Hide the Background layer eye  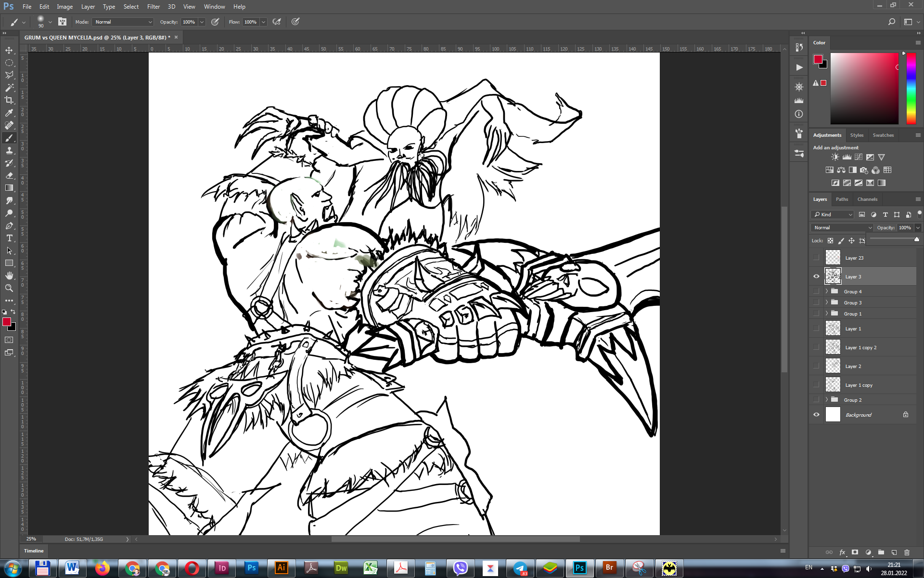pyautogui.click(x=816, y=415)
